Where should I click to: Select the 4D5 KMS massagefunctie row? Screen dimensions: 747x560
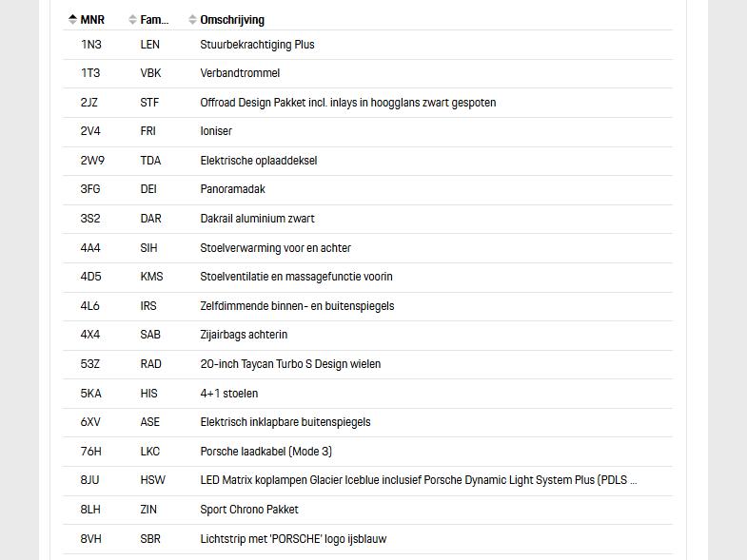(x=367, y=277)
